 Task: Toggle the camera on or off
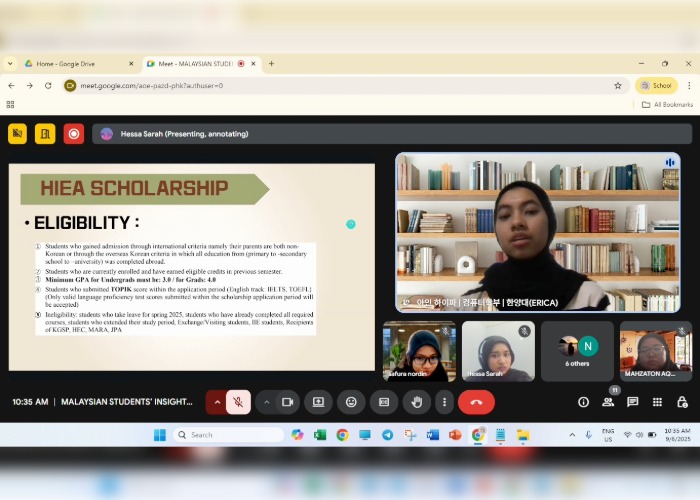287,402
